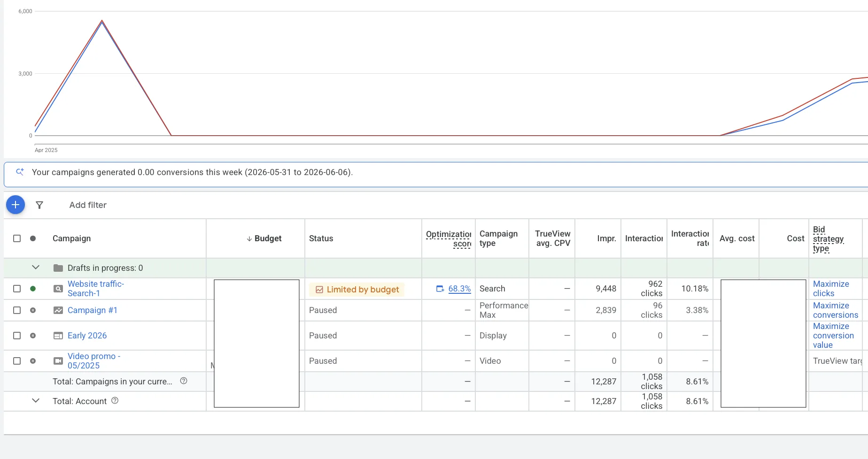Open Maximize clicks bid strategy link
This screenshot has width=868, height=459.
[831, 289]
